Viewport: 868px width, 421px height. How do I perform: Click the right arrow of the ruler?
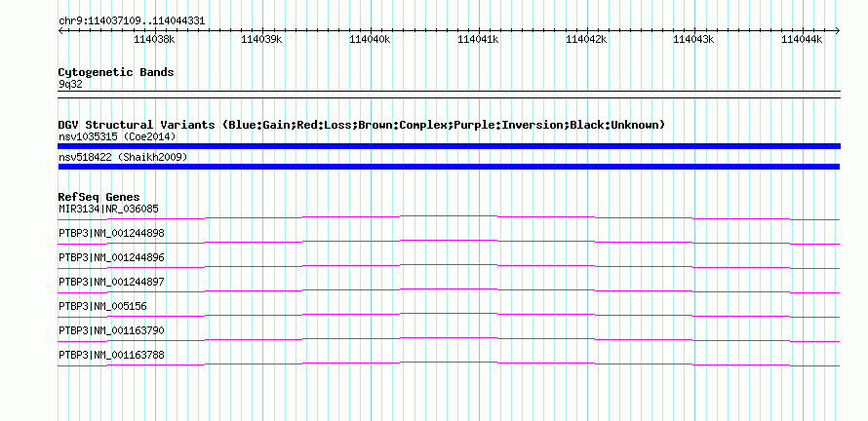pos(838,30)
